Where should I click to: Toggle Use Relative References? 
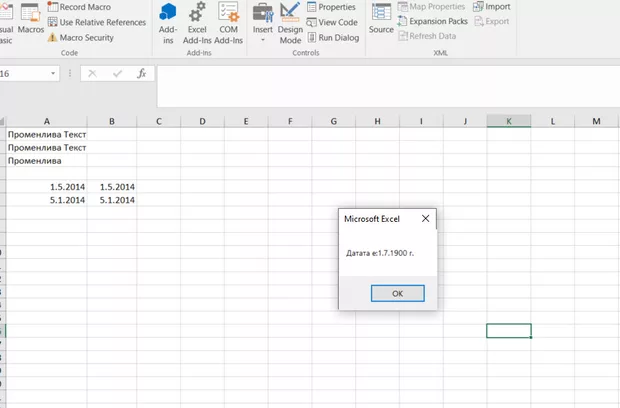click(96, 22)
